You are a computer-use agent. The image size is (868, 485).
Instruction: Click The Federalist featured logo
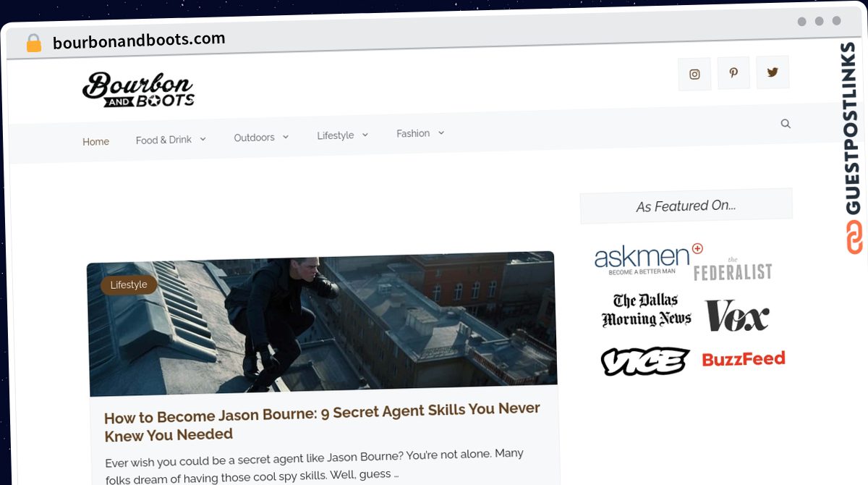pyautogui.click(x=733, y=270)
